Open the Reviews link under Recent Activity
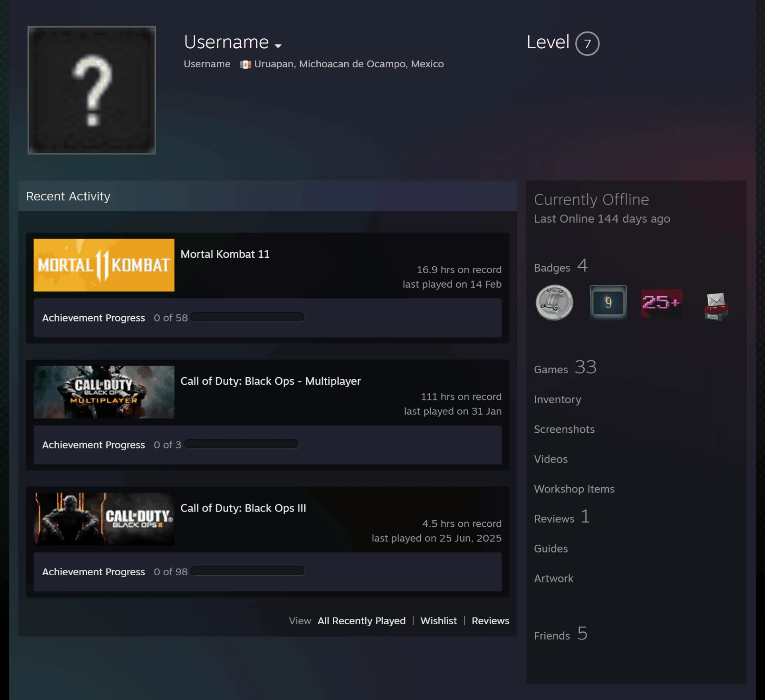 point(490,621)
